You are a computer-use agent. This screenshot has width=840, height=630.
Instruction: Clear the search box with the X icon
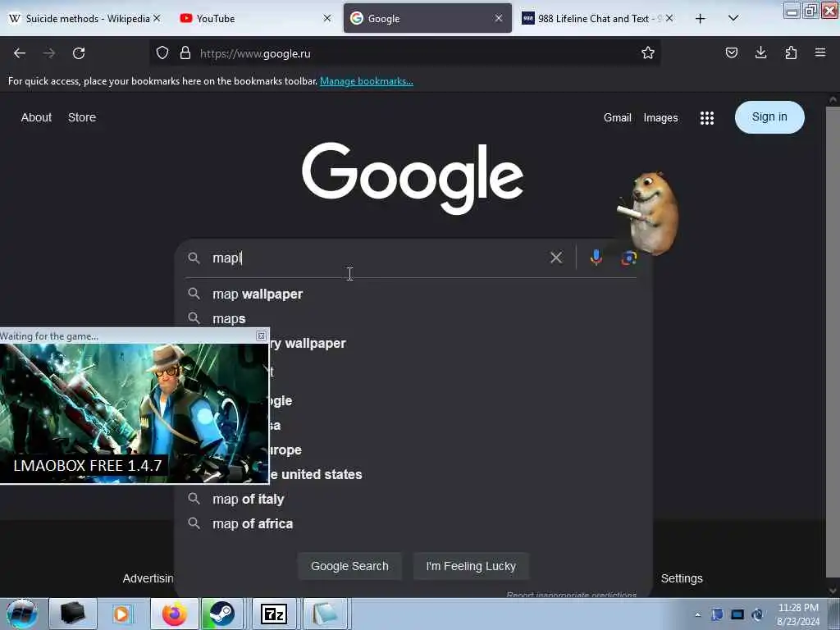[556, 258]
